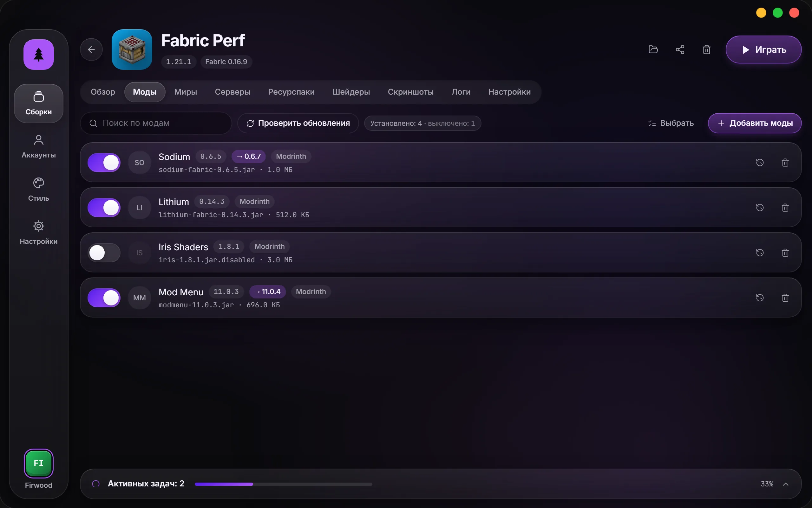Open the Ресурспаки tab

(x=291, y=92)
